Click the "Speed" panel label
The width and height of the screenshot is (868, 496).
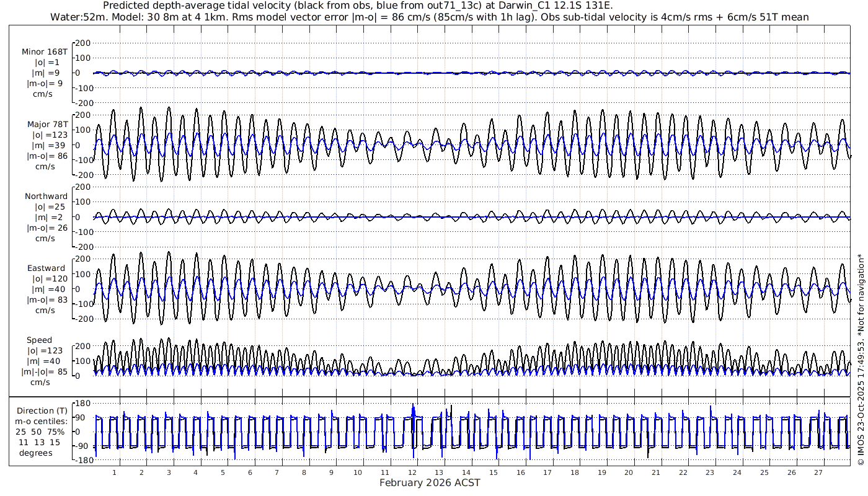39,340
